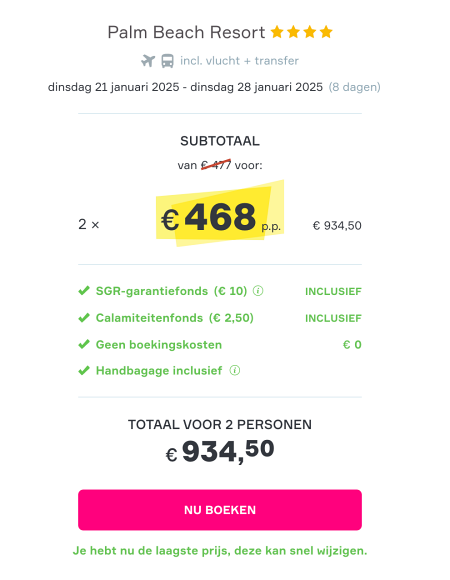Click the incl. vlucht + transfer text
The height and width of the screenshot is (580, 450).
click(x=239, y=61)
